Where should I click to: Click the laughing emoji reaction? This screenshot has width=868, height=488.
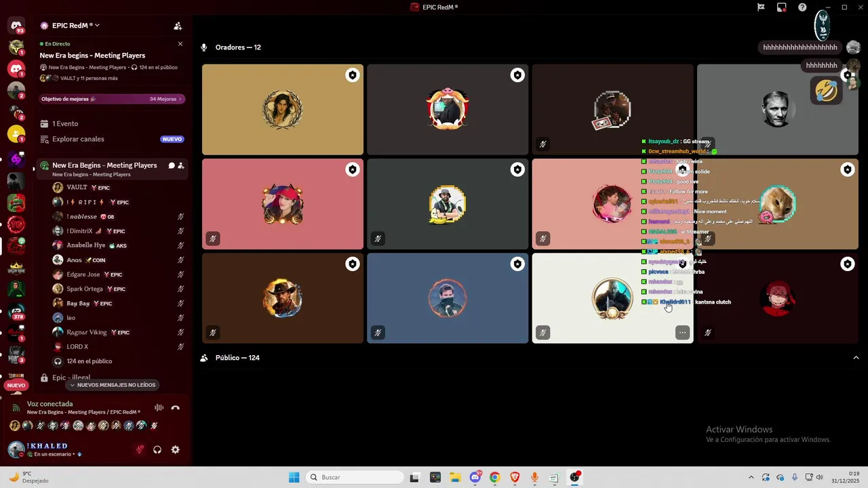click(x=826, y=90)
